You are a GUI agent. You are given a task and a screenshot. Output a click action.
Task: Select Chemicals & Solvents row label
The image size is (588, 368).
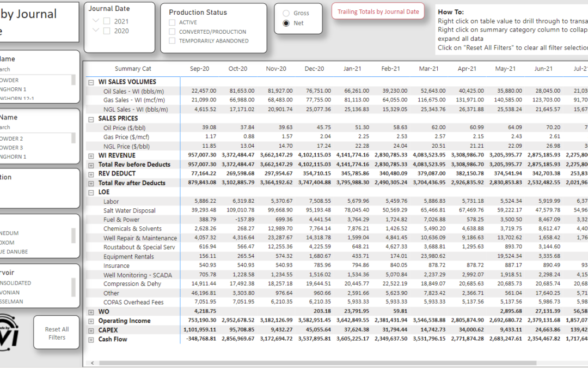pos(132,228)
